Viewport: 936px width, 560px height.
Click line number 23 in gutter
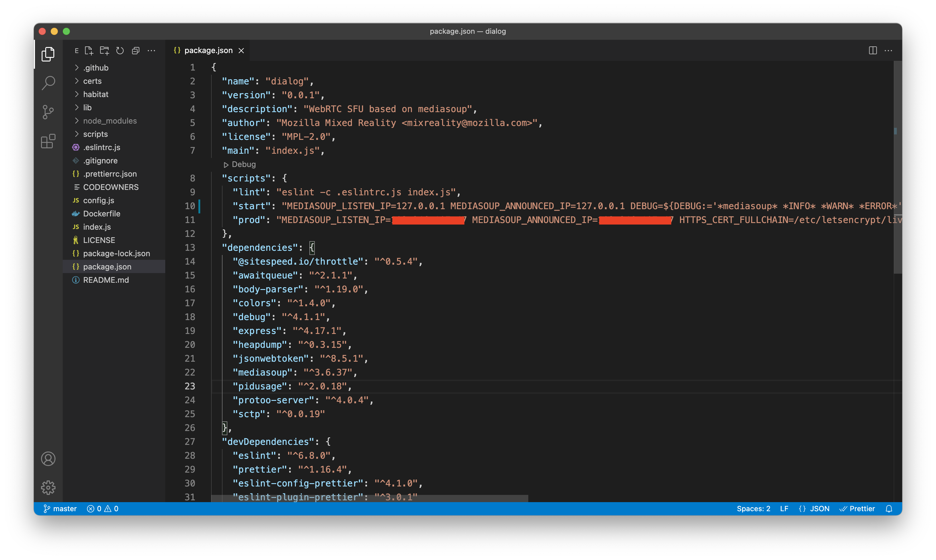(x=190, y=386)
